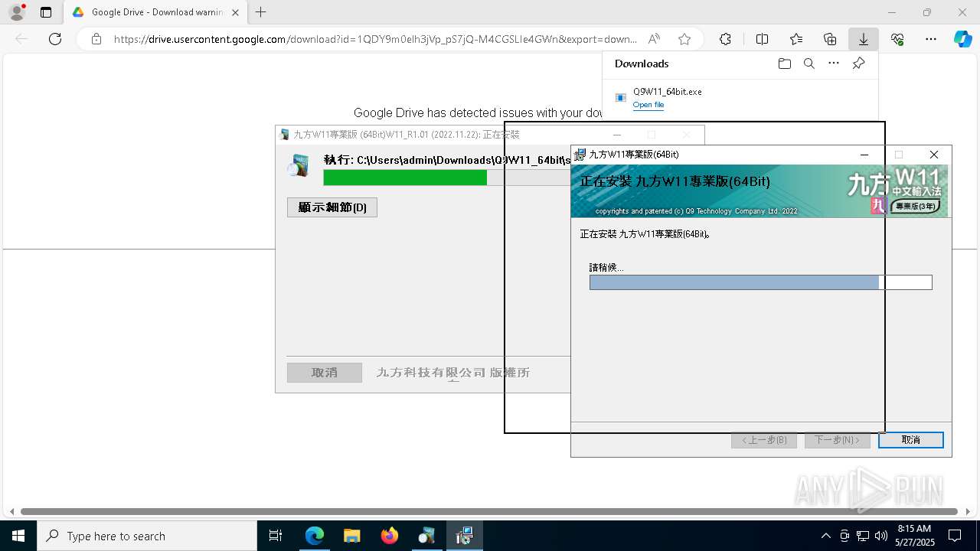Open the Edge tab actions menu icon
980x551 pixels.
click(46, 12)
